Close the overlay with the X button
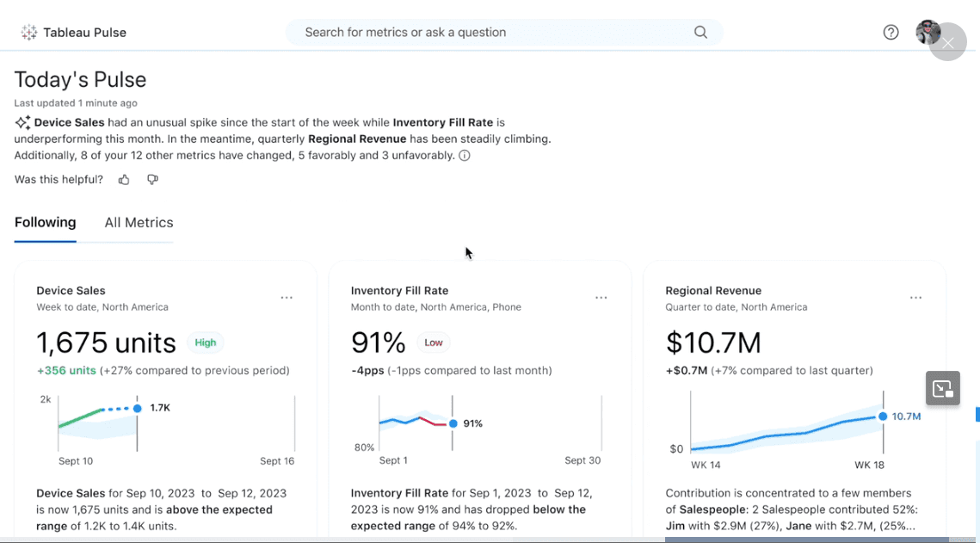Image resolution: width=980 pixels, height=543 pixels. coord(948,42)
